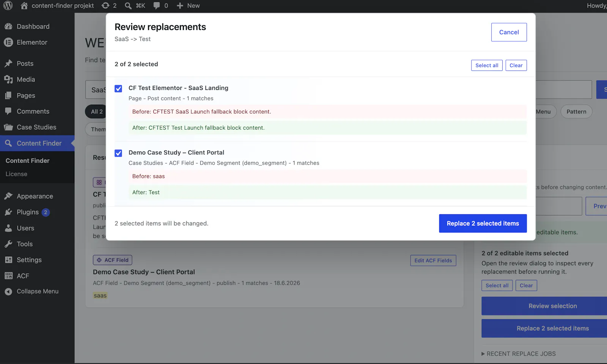607x364 pixels.
Task: Open the Case Studies folder icon
Action: [x=8, y=127]
